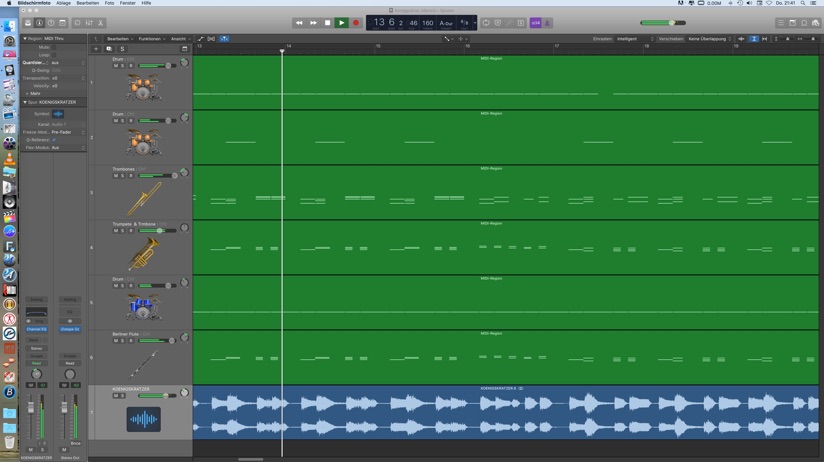
Task: Click the volume slider on Trombones track
Action: tap(158, 176)
